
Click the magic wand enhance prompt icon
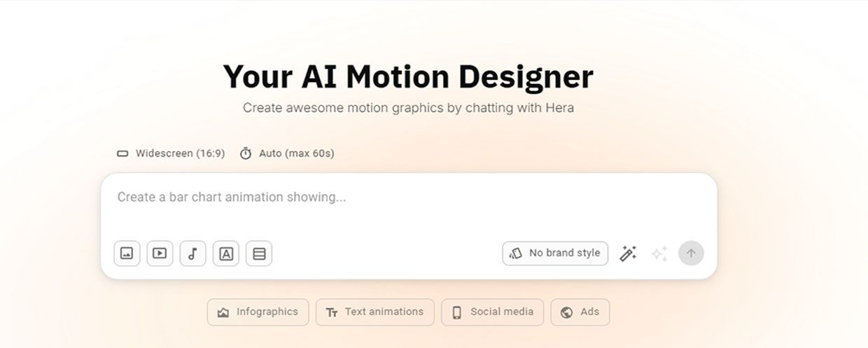tap(628, 253)
